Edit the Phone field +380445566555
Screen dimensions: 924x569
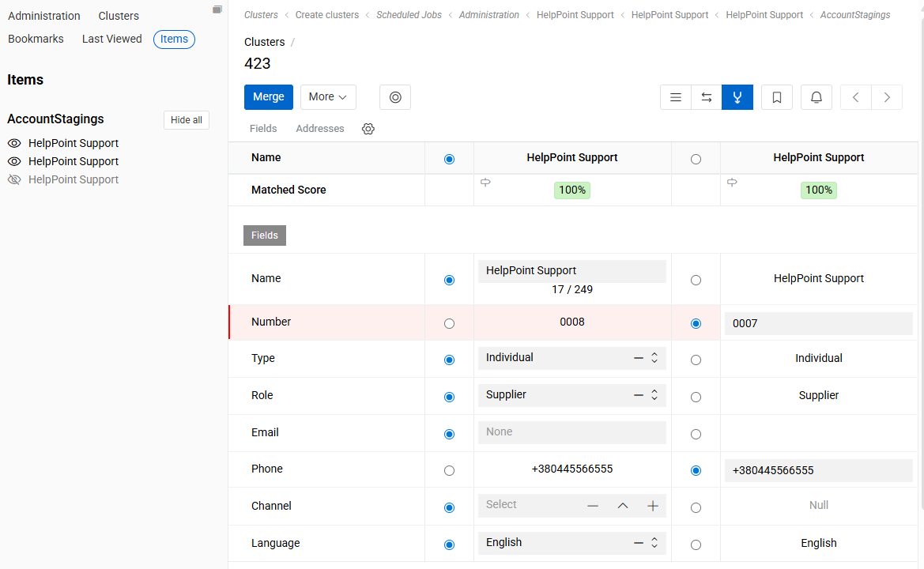click(819, 471)
